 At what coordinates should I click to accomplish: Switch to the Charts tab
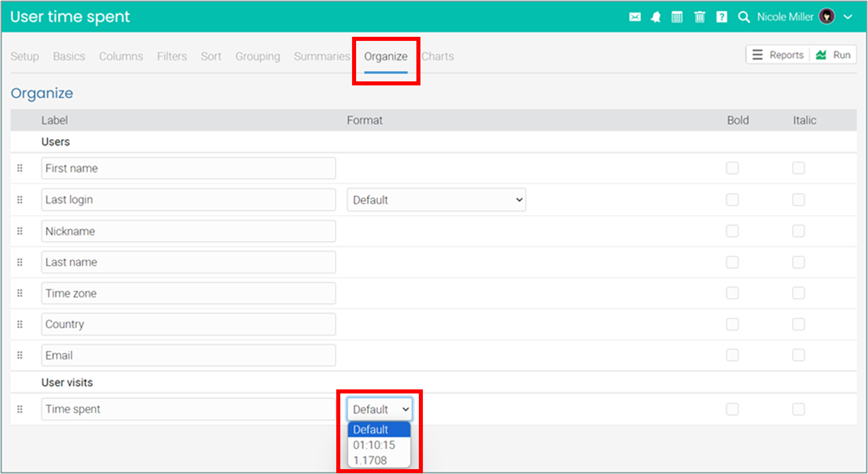437,56
